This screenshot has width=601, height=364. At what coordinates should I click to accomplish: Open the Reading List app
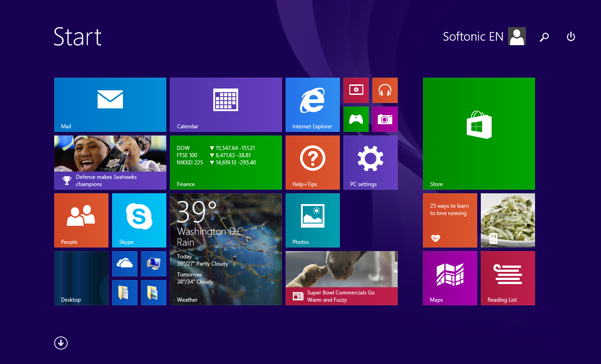[507, 278]
